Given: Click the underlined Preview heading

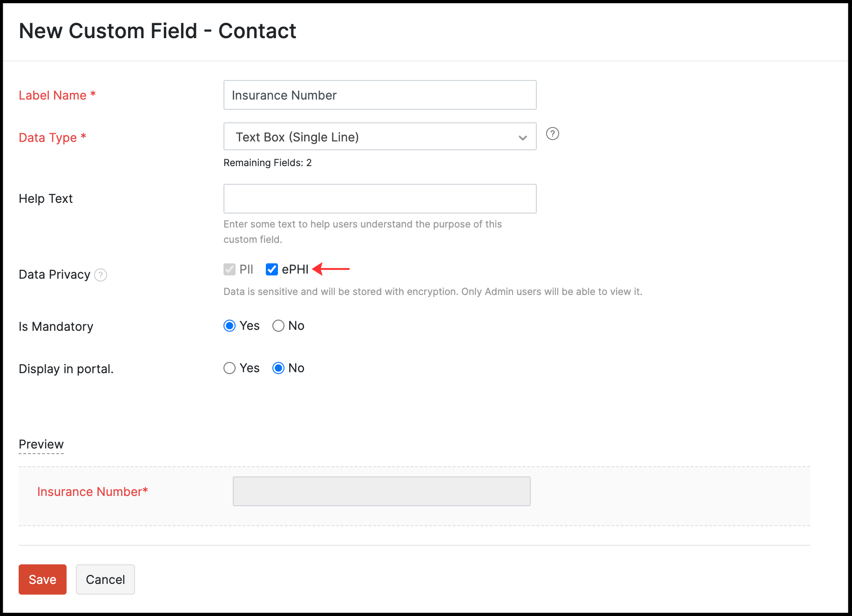Looking at the screenshot, I should [x=41, y=444].
